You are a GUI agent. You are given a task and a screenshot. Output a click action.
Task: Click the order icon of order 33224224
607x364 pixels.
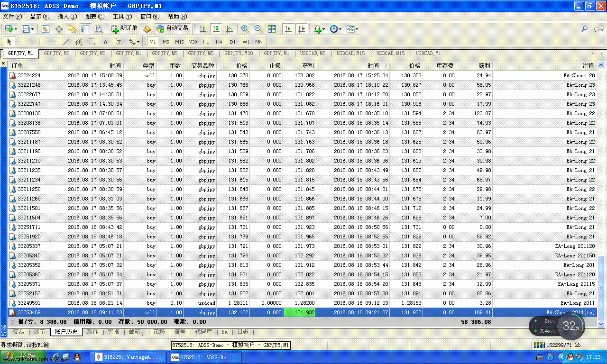click(x=12, y=75)
